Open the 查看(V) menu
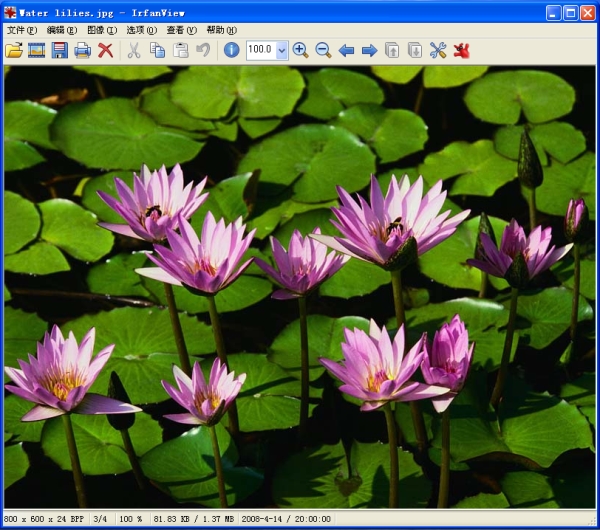Image resolution: width=600 pixels, height=530 pixels. 181,30
